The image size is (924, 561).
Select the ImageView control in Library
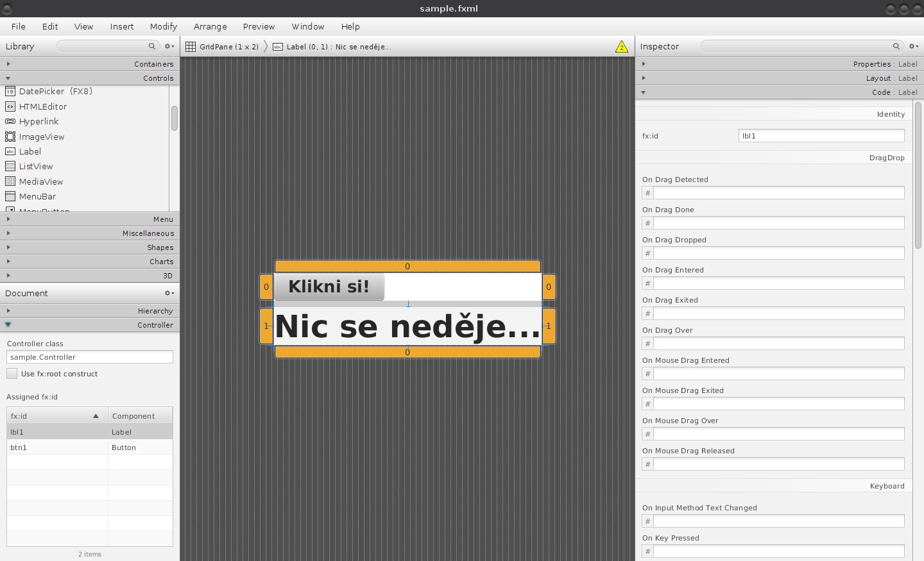tap(40, 137)
